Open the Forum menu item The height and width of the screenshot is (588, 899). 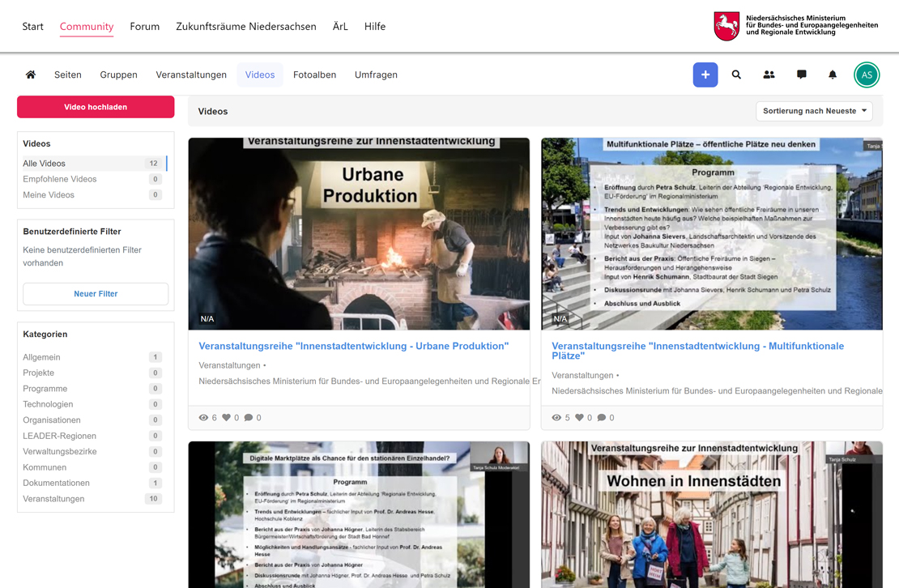tap(144, 26)
